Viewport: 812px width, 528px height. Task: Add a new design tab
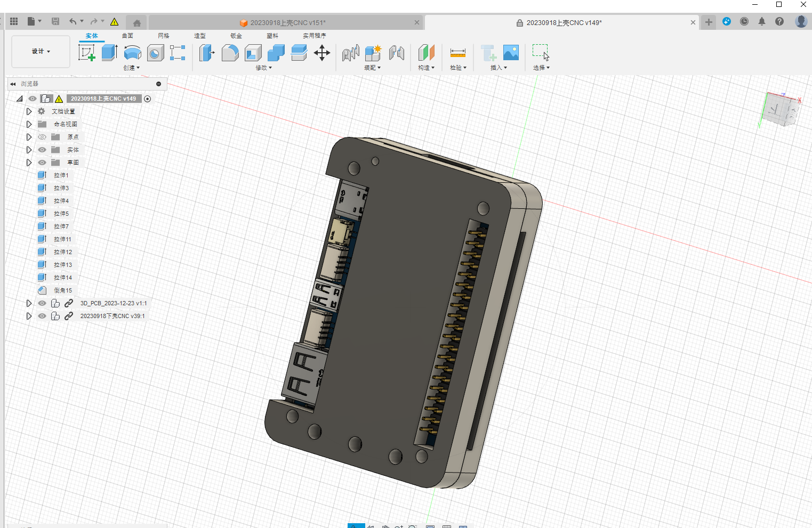709,22
